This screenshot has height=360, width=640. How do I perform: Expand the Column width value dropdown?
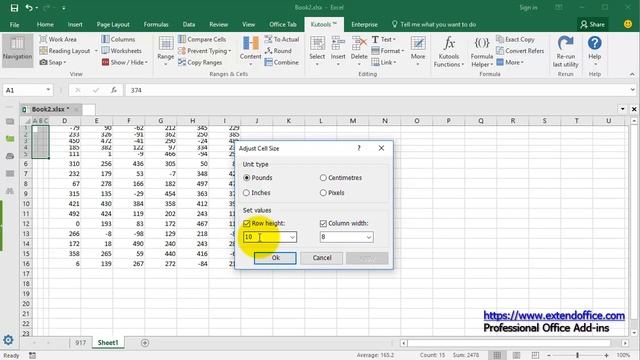coord(369,237)
